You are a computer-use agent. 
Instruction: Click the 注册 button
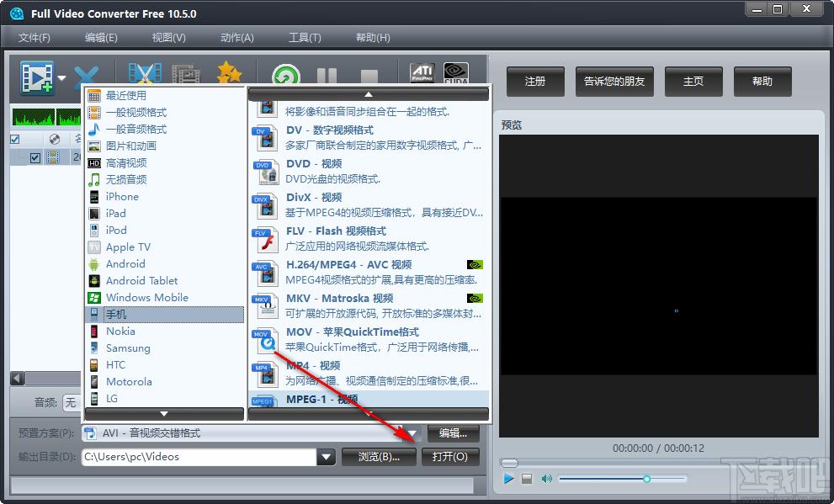pyautogui.click(x=535, y=82)
